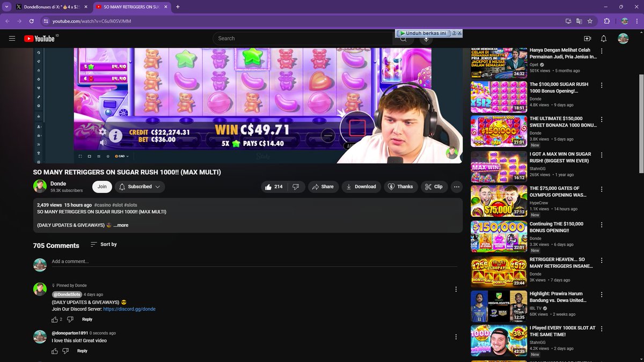Click the Join membership button
The height and width of the screenshot is (362, 644).
(102, 187)
